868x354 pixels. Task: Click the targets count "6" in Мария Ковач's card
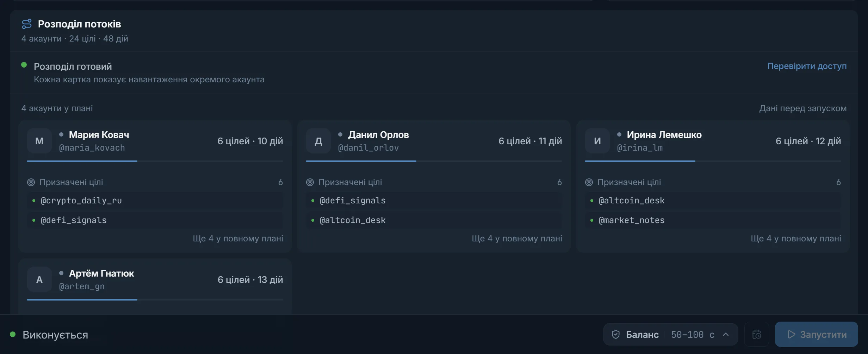click(280, 182)
